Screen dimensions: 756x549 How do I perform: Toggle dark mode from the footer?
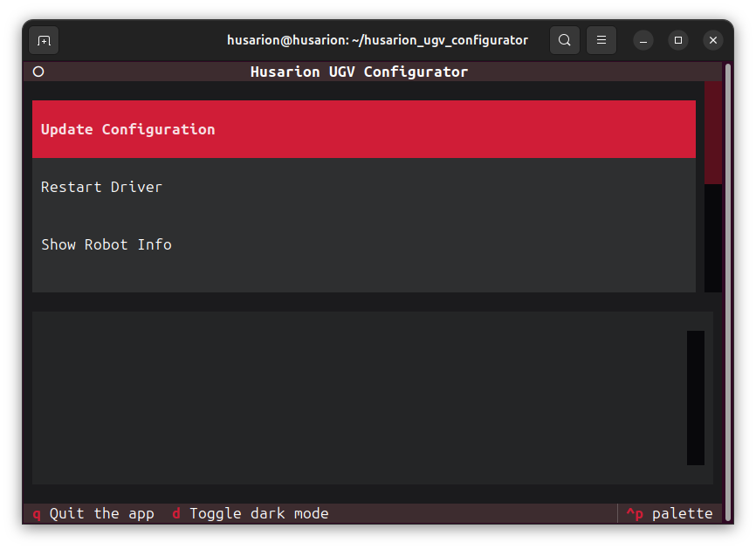(x=251, y=513)
